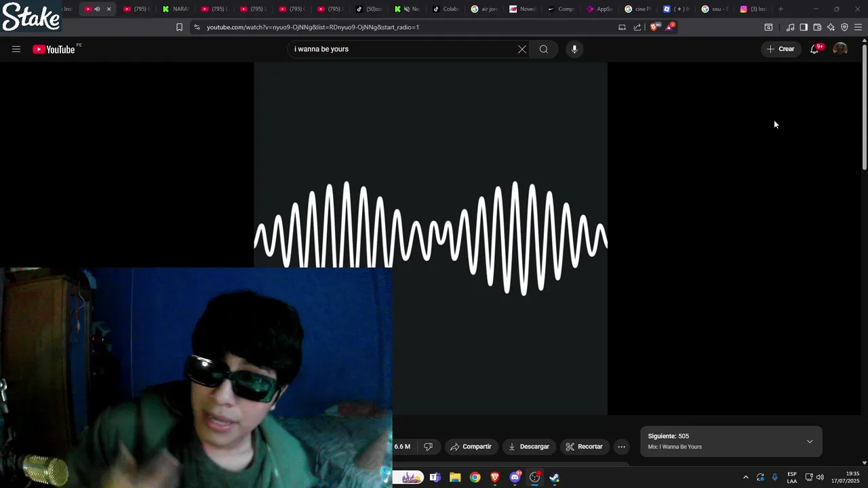Viewport: 868px width, 488px height.
Task: Show hidden system tray icons
Action: point(745,477)
